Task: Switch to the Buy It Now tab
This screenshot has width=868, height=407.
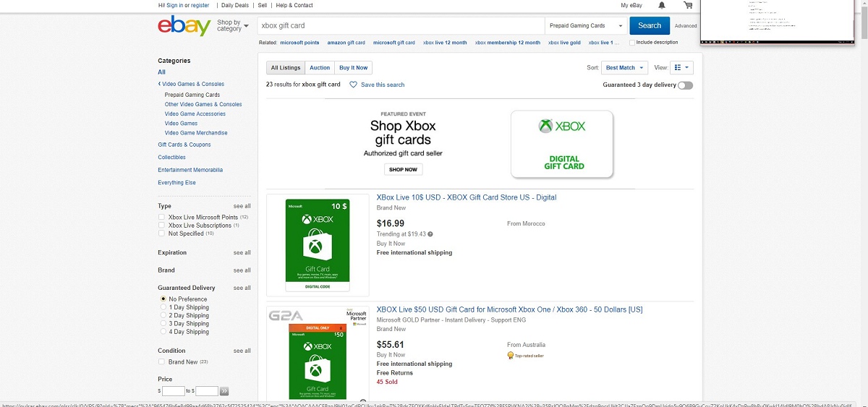Action: tap(354, 67)
